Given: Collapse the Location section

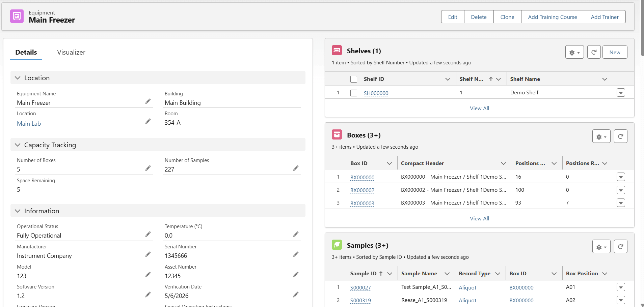Looking at the screenshot, I should (18, 78).
